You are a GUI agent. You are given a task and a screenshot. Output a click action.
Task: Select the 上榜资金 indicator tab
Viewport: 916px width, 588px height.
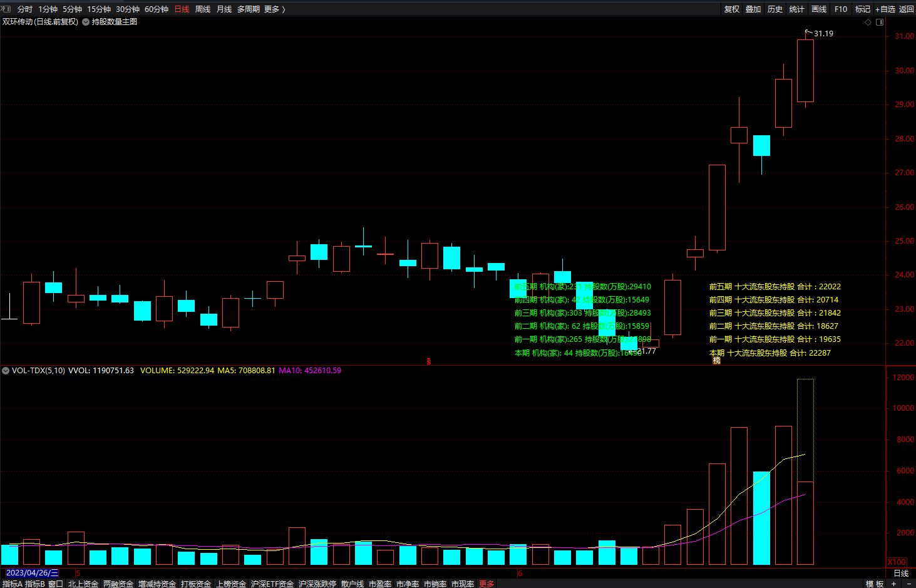(231, 584)
